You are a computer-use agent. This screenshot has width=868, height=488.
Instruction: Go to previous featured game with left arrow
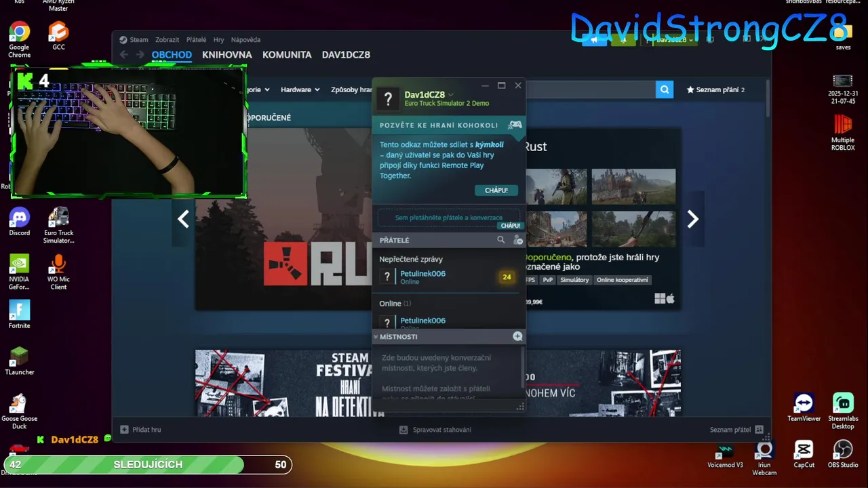[183, 219]
